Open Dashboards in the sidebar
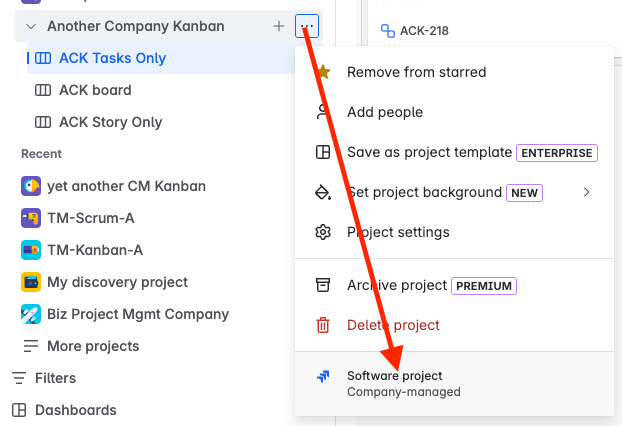Viewport: 622px width, 426px height. [x=75, y=410]
